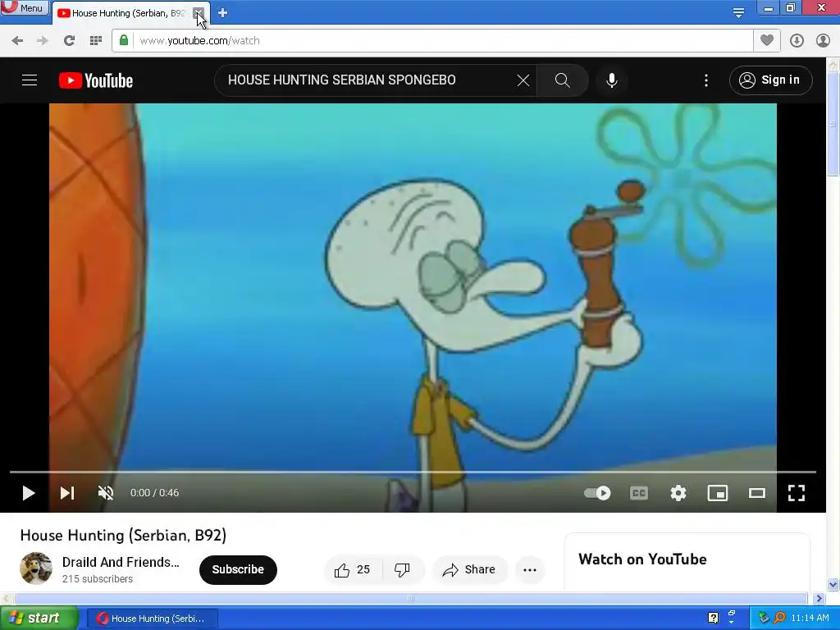Toggle the autoplay switch
The image size is (840, 630).
click(x=597, y=493)
